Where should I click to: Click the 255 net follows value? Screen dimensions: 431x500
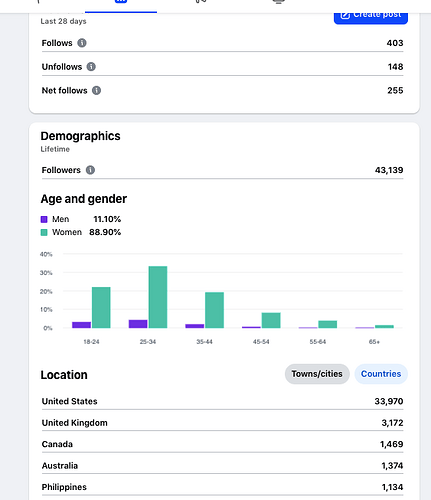pyautogui.click(x=395, y=90)
